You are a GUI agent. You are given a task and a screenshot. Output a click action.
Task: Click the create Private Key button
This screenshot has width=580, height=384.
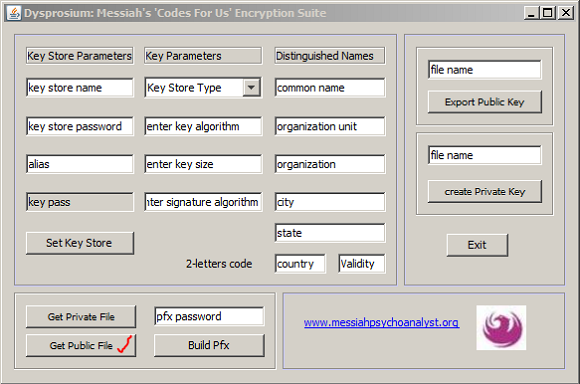[x=485, y=192]
